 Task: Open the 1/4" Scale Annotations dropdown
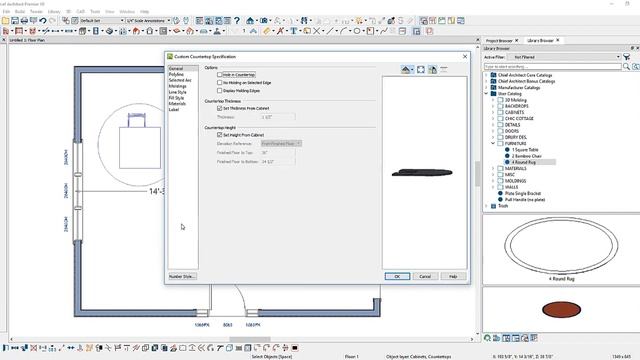click(x=148, y=20)
